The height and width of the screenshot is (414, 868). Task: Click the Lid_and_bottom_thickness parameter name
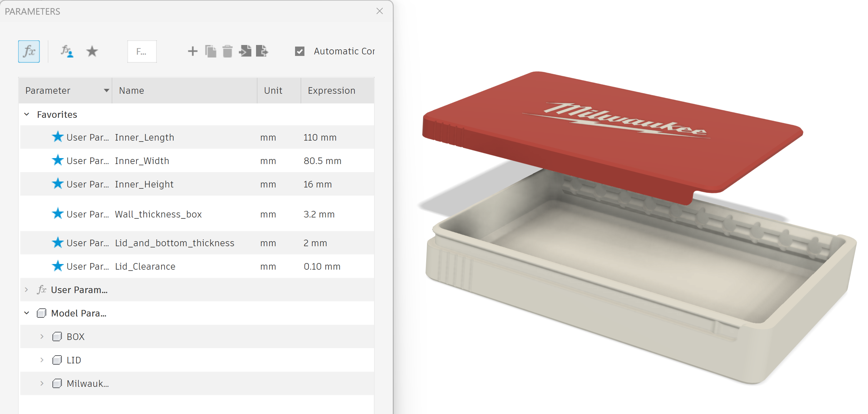pyautogui.click(x=175, y=243)
